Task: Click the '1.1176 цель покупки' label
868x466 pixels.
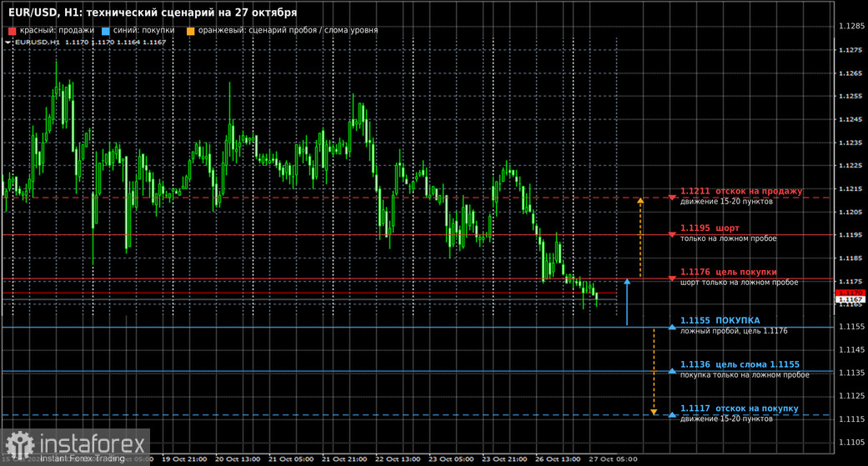Action: [729, 272]
